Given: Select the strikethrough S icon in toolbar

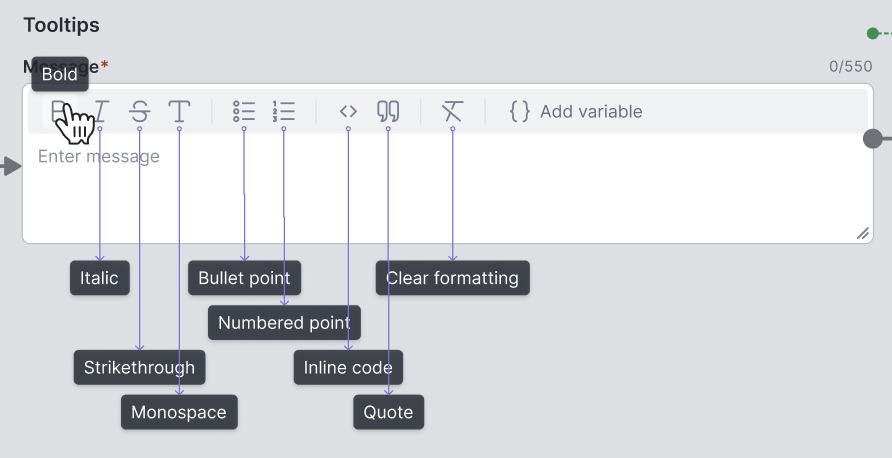Looking at the screenshot, I should (139, 111).
